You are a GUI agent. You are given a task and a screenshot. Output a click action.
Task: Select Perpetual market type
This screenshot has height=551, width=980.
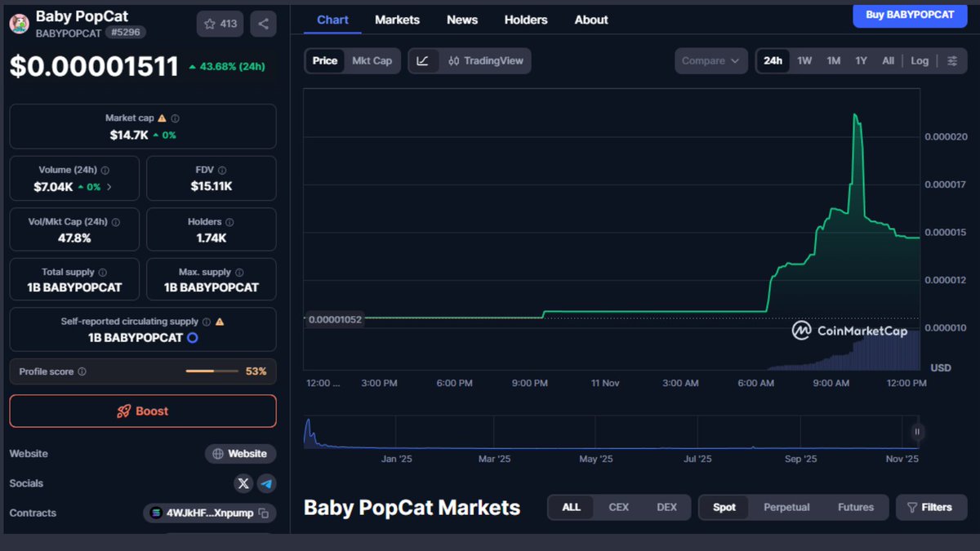click(x=786, y=507)
